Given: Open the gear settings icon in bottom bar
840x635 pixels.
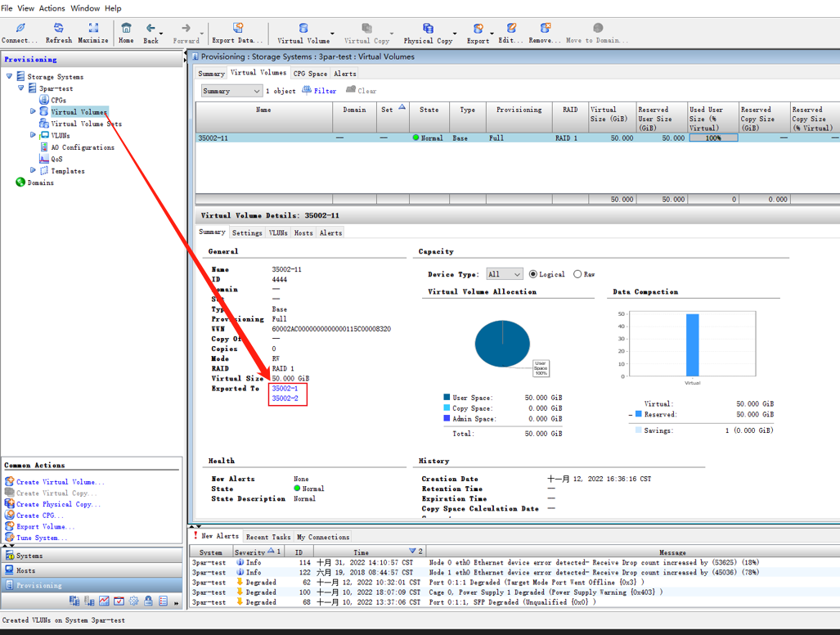Looking at the screenshot, I should pos(133,601).
